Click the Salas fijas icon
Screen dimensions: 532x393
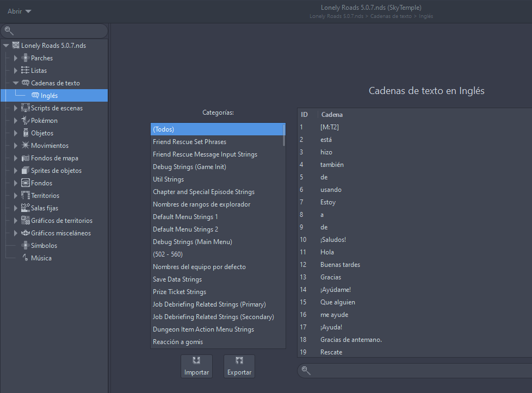25,208
